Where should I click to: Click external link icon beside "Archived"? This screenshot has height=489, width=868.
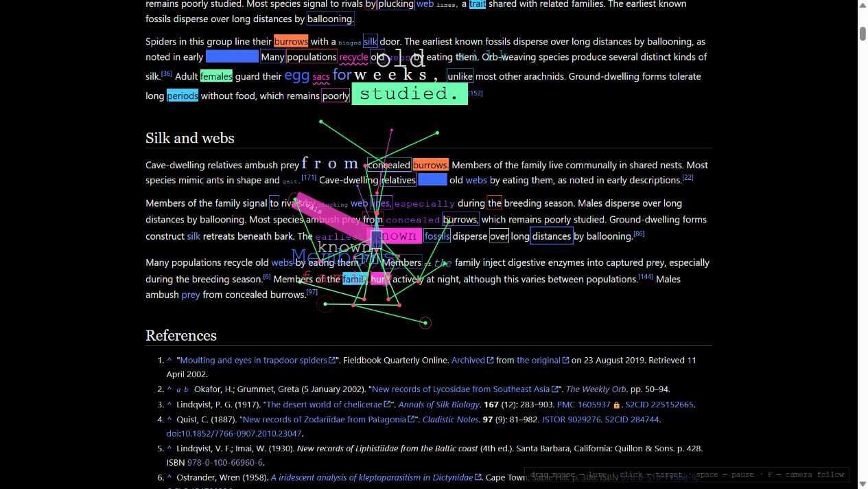tap(491, 361)
